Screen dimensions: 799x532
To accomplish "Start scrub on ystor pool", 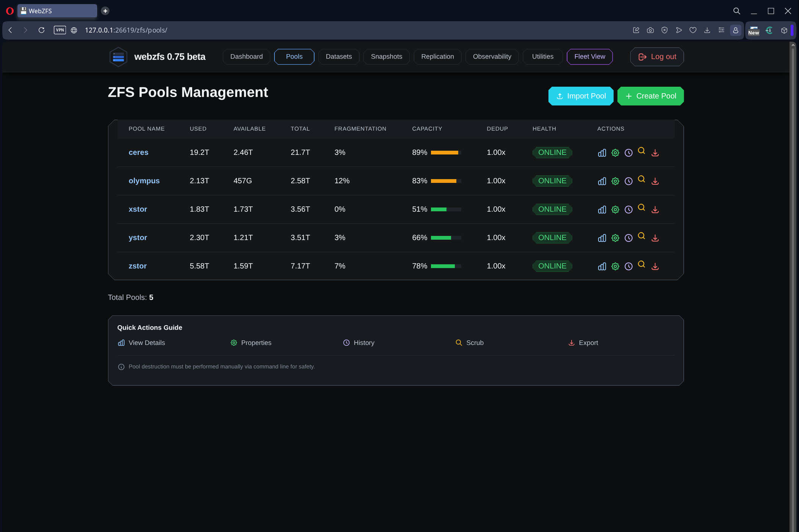I will [641, 236].
